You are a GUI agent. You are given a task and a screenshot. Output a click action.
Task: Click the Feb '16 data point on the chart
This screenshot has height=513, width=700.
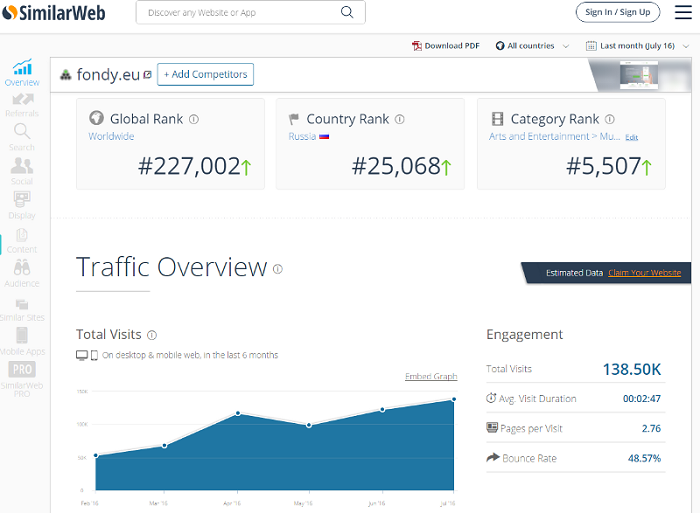(96, 455)
